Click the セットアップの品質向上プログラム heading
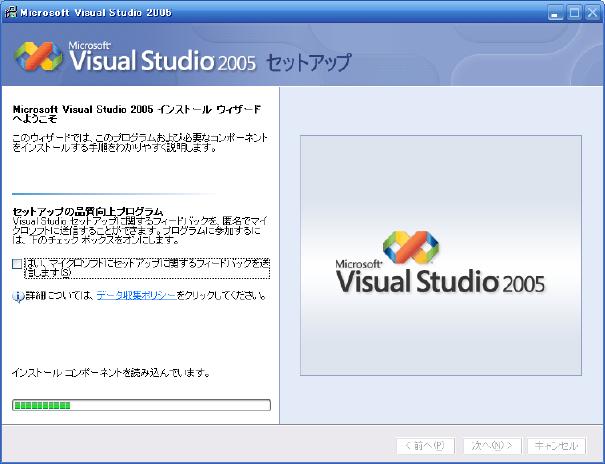Viewport: 605px width, 464px height. (x=88, y=212)
